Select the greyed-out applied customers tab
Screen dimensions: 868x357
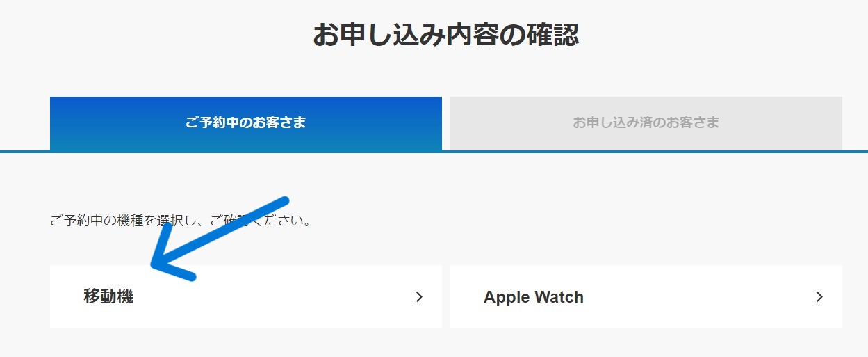click(646, 123)
